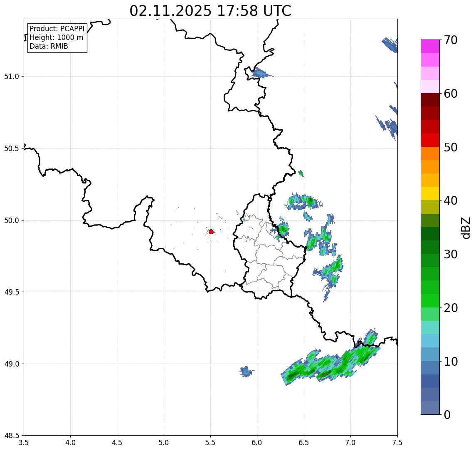Click the colorbar tick label 40

pyautogui.click(x=451, y=201)
